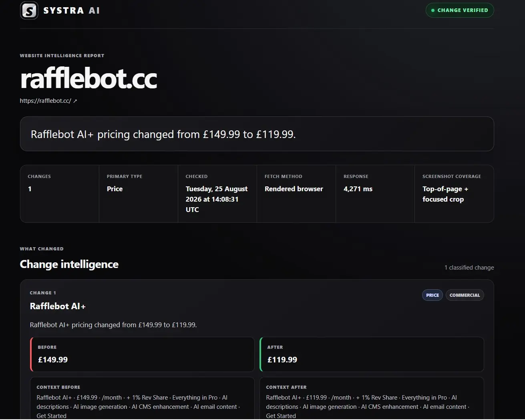Screen dimensions: 525x420
Task: Click the Primary Type Price card
Action: [x=138, y=194]
